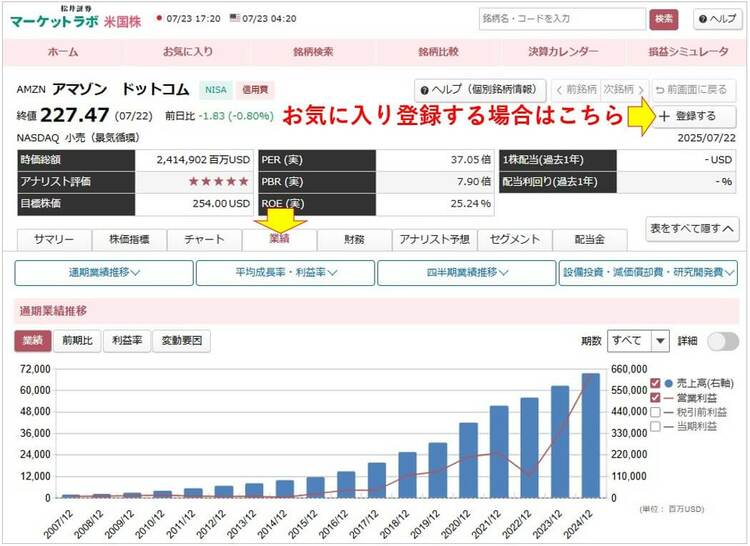750x546 pixels.
Task: Click the 目標株価 value 254.00 USD
Action: 221,204
